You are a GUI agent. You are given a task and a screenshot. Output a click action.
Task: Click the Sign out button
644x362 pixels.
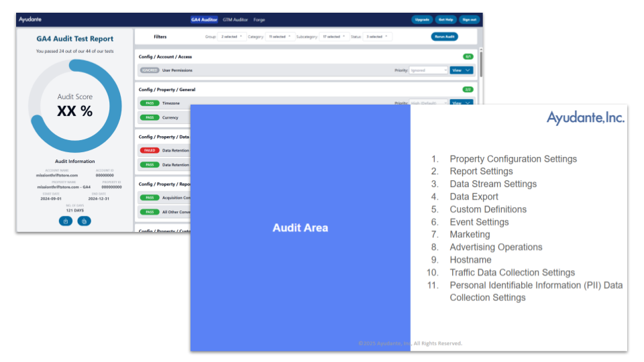coord(469,19)
